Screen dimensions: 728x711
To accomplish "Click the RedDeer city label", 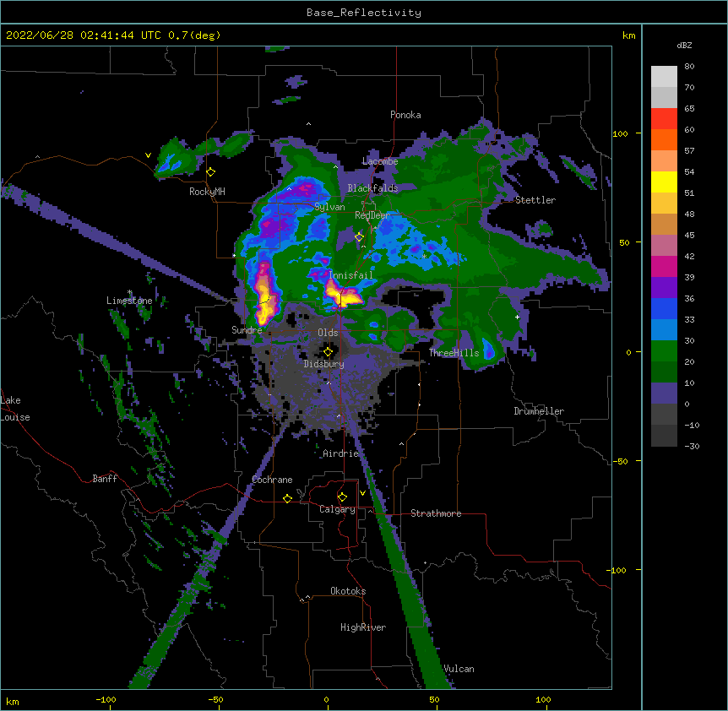I will pos(372,215).
